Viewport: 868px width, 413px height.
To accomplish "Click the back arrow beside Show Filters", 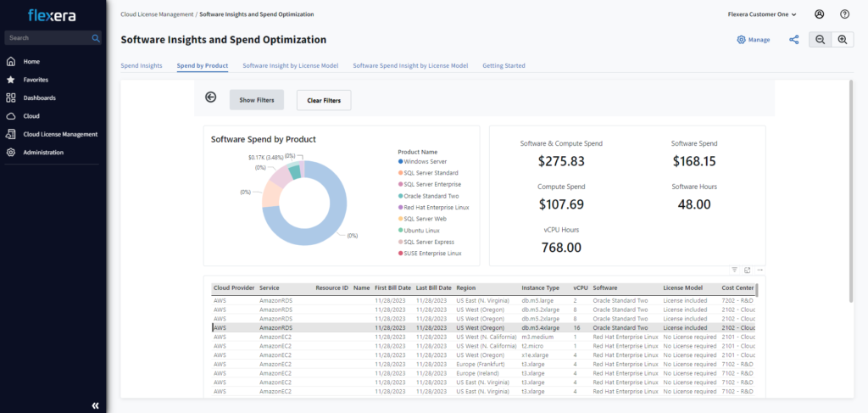I will click(x=211, y=98).
